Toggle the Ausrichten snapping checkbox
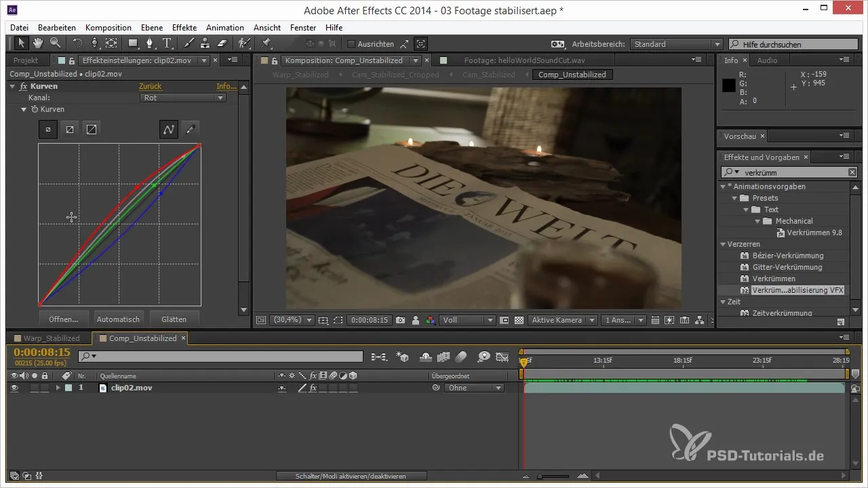The width and height of the screenshot is (868, 488). click(x=351, y=44)
